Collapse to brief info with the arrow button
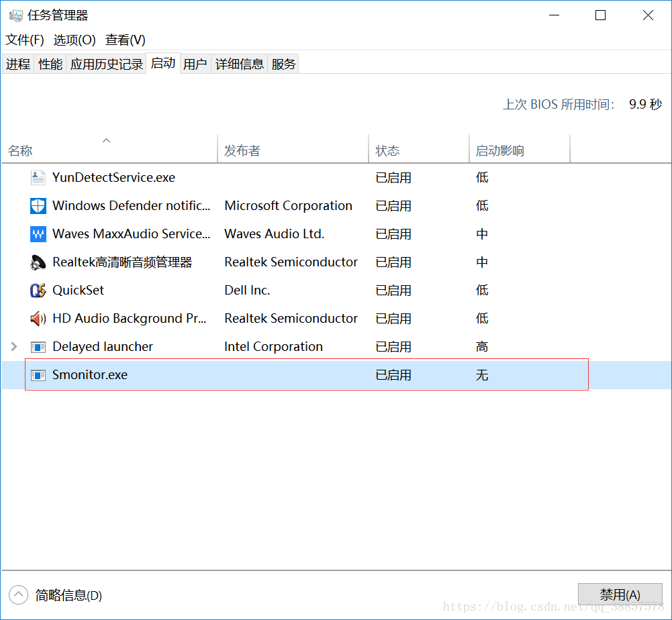This screenshot has height=620, width=672. pos(18,595)
